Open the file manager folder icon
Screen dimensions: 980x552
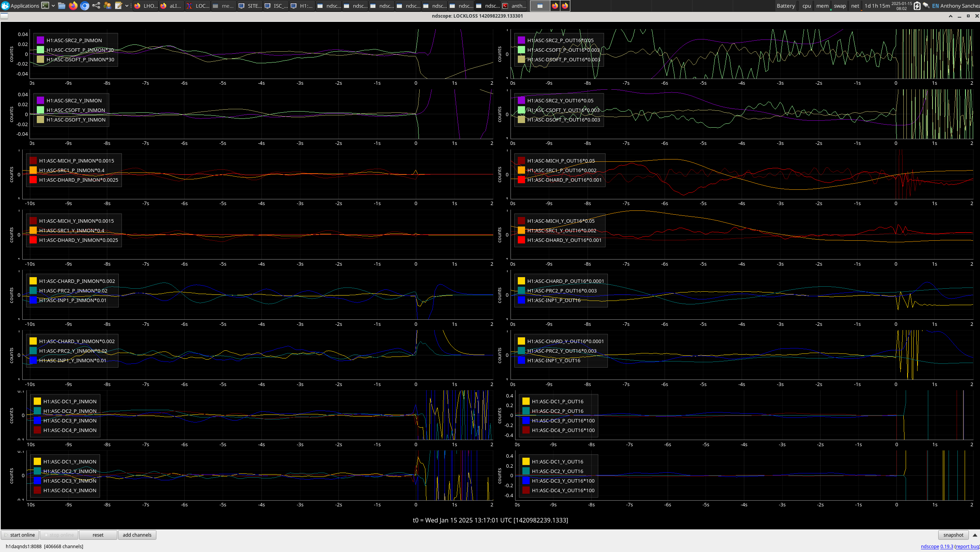[62, 6]
